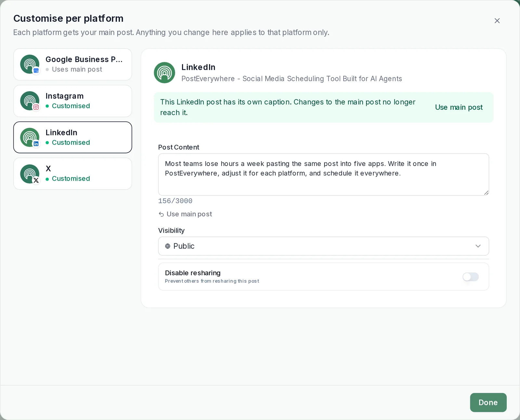Toggle the Disable resharing switch
The image size is (520, 420).
[x=471, y=277]
